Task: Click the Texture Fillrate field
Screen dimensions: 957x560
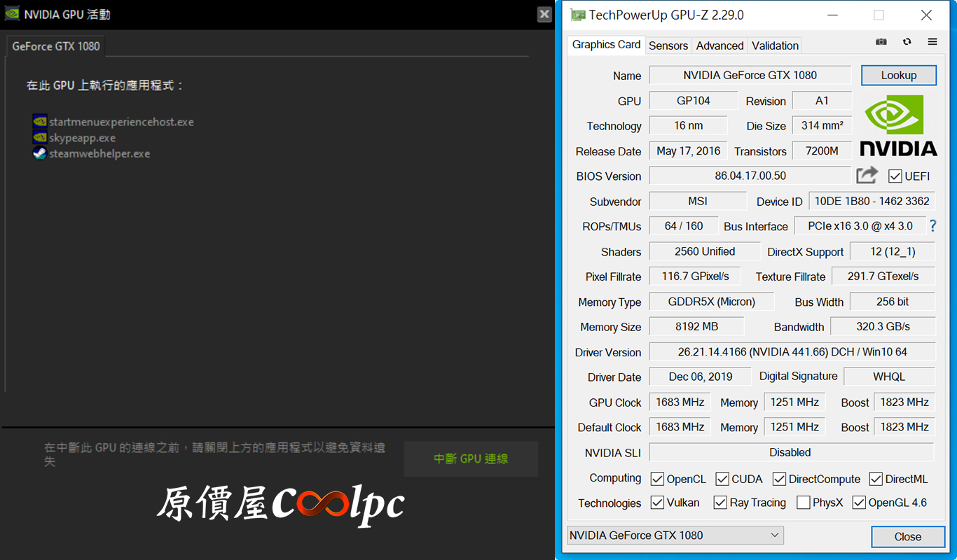Action: tap(883, 276)
